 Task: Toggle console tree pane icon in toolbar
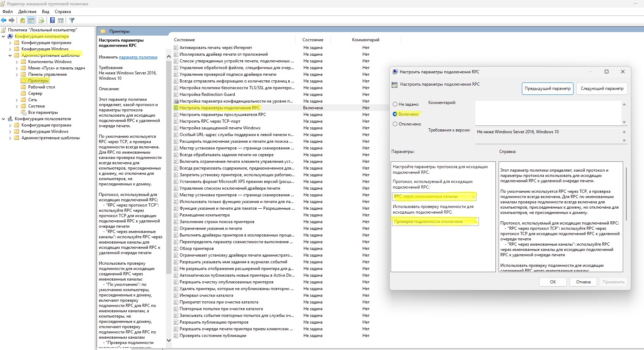31,20
